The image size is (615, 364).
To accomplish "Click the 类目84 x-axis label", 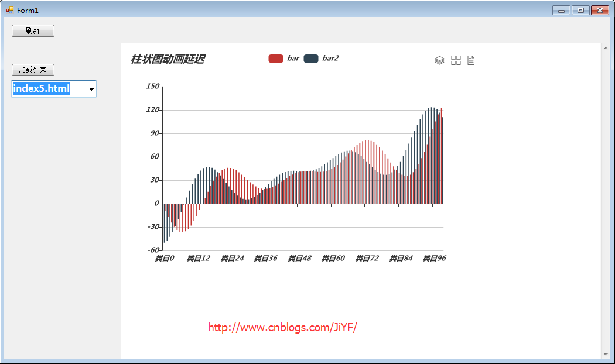I will tap(401, 258).
